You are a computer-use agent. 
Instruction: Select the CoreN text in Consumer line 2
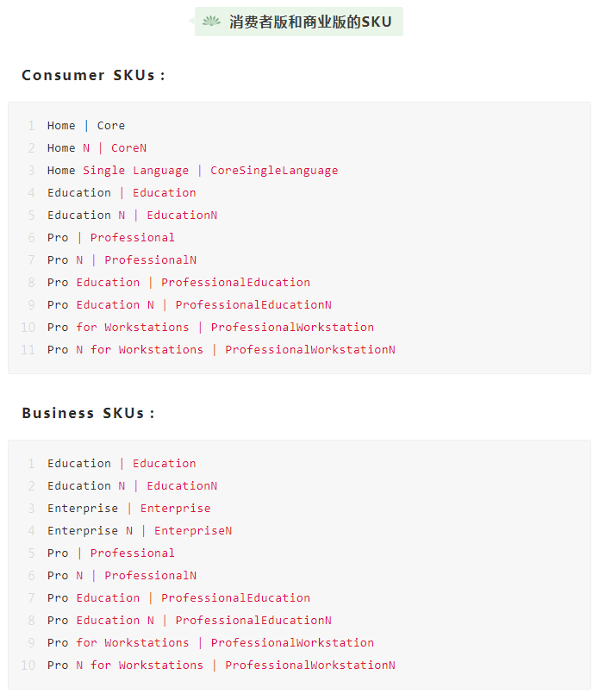(x=128, y=147)
